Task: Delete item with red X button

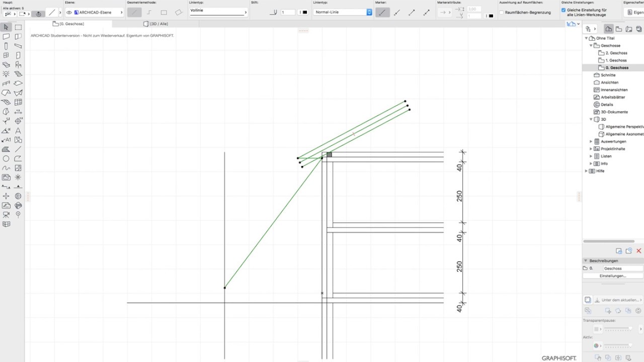Action: click(x=639, y=251)
